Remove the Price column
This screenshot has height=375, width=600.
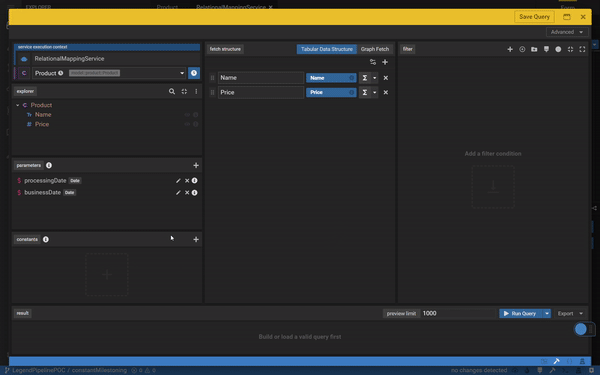[386, 92]
